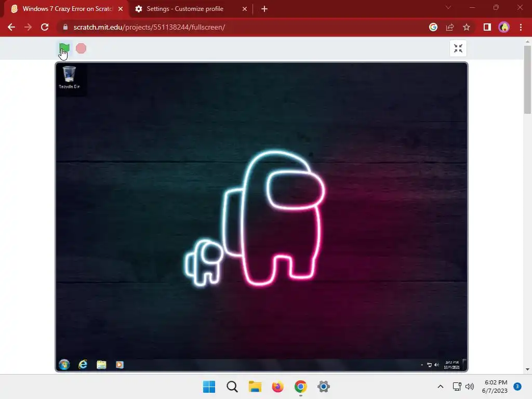The height and width of the screenshot is (399, 532).
Task: Click the green flag to start the project
Action: point(64,48)
